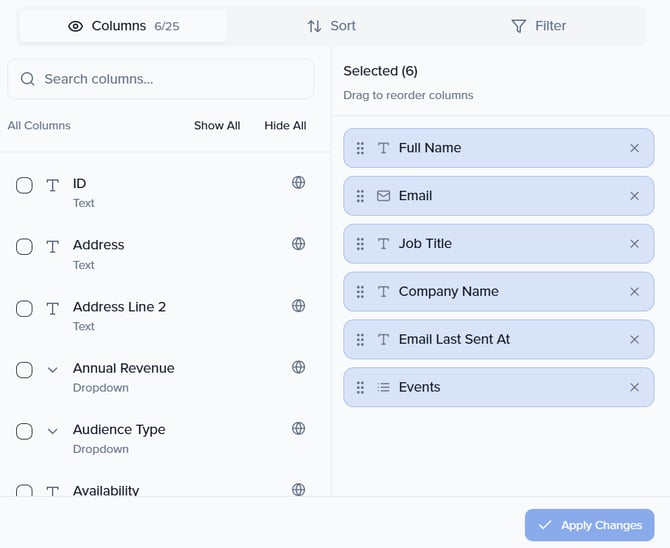Remove Company Name from selected list
This screenshot has height=548, width=670.
[634, 292]
